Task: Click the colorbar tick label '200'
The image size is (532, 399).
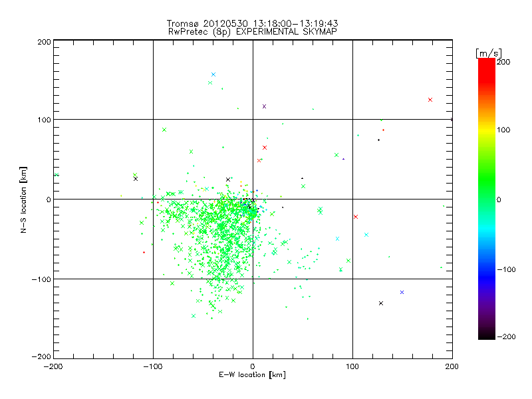Action: point(503,62)
